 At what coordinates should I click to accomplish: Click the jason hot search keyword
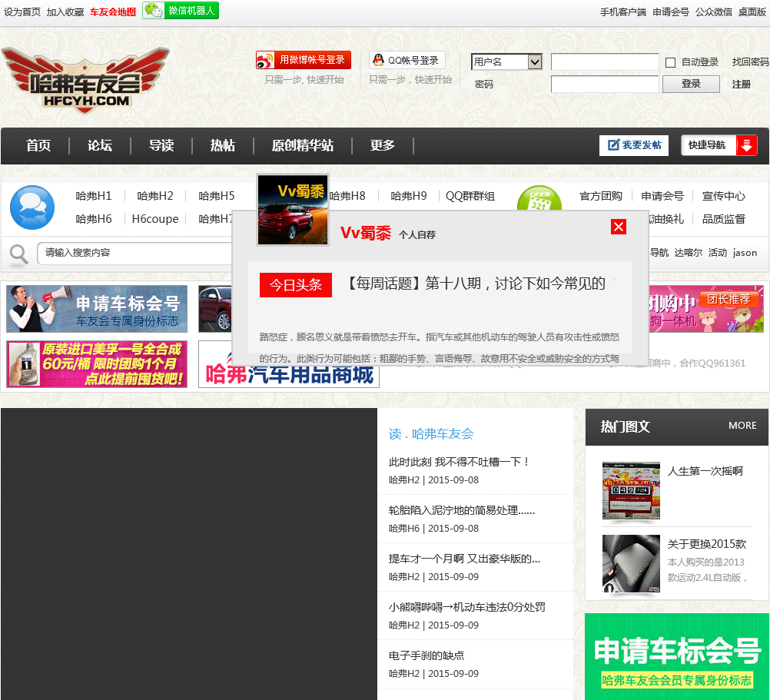745,253
